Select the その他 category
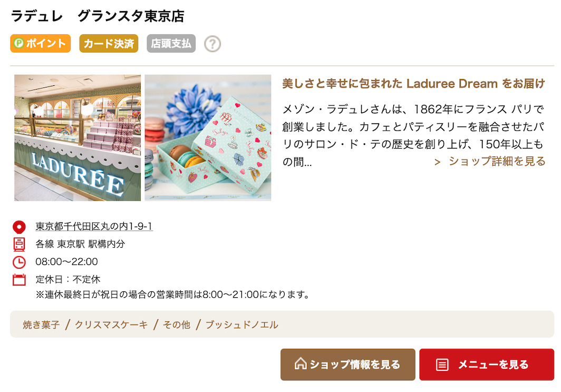561x392 pixels. pos(177,325)
